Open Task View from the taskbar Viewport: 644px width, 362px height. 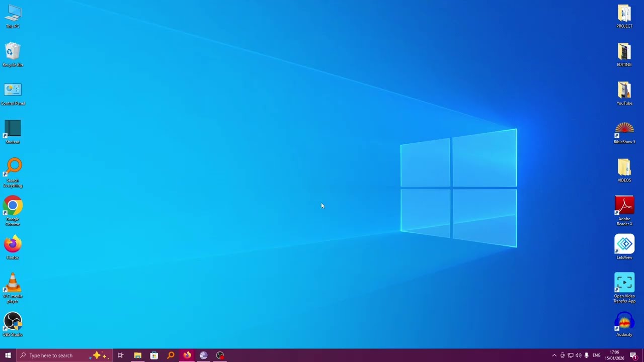coord(121,355)
